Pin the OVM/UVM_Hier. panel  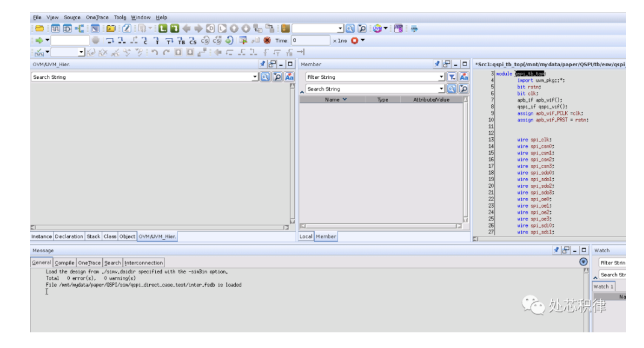262,64
